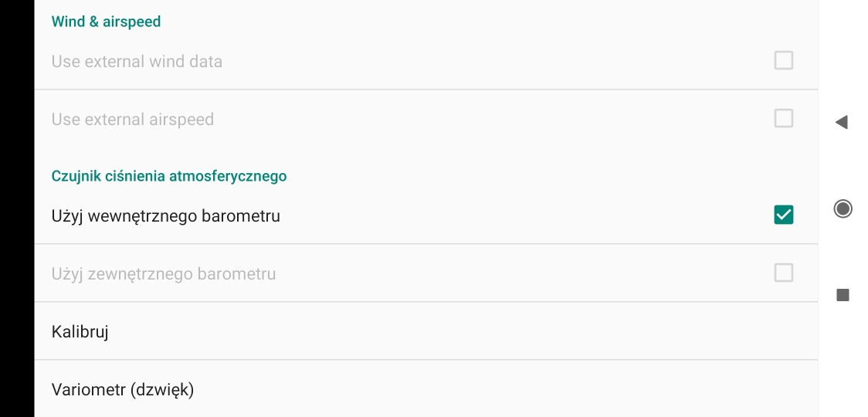The height and width of the screenshot is (417, 868).
Task: Tap the Use external airspeed label
Action: point(132,120)
